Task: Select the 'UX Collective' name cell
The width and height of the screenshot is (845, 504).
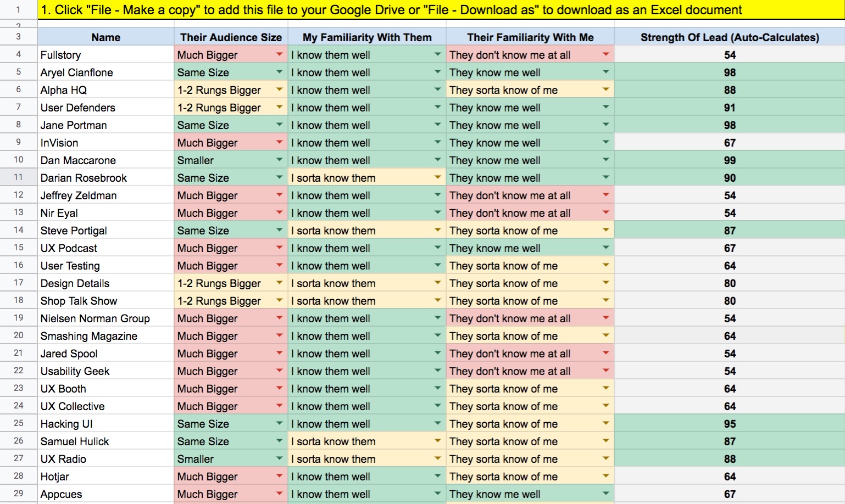Action: point(105,406)
